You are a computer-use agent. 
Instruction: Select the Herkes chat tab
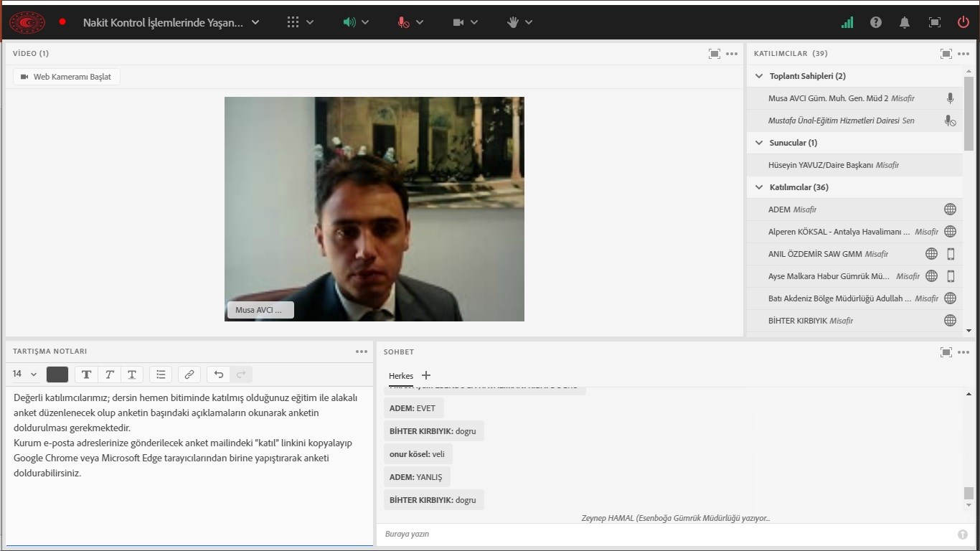coord(401,376)
